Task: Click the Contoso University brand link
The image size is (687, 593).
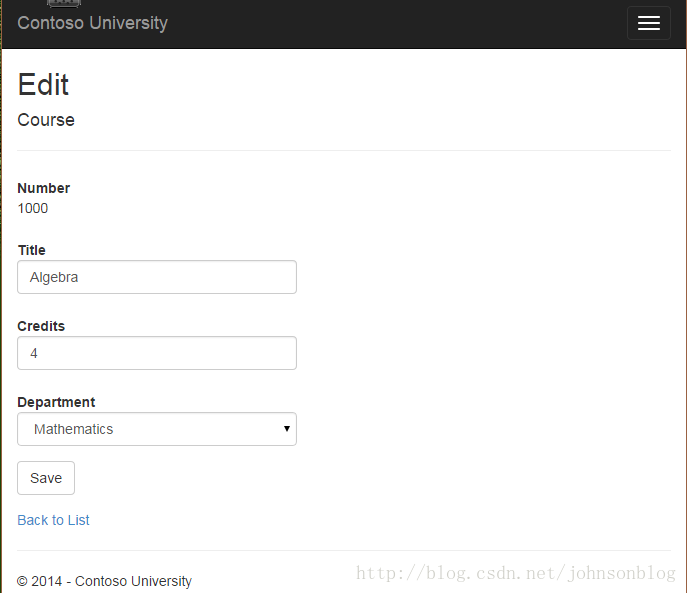Action: click(92, 23)
